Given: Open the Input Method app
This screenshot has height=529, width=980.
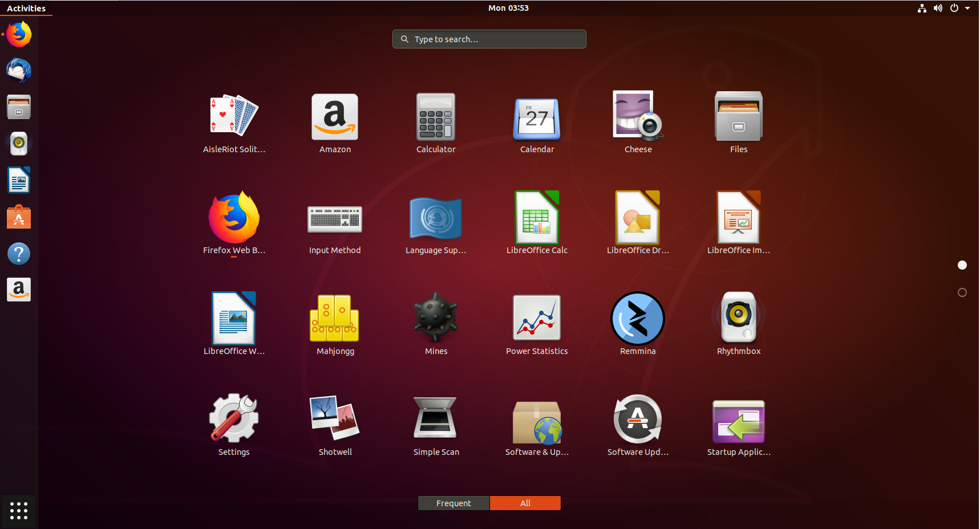Looking at the screenshot, I should click(x=335, y=219).
